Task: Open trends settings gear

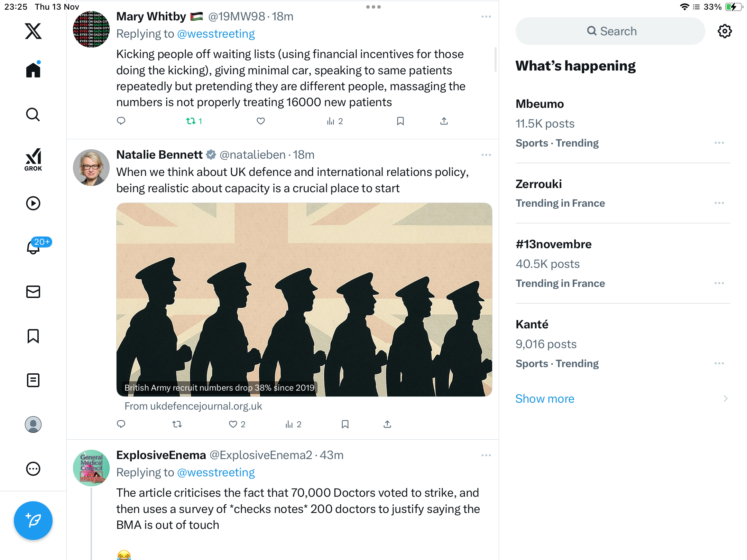Action: [x=725, y=31]
